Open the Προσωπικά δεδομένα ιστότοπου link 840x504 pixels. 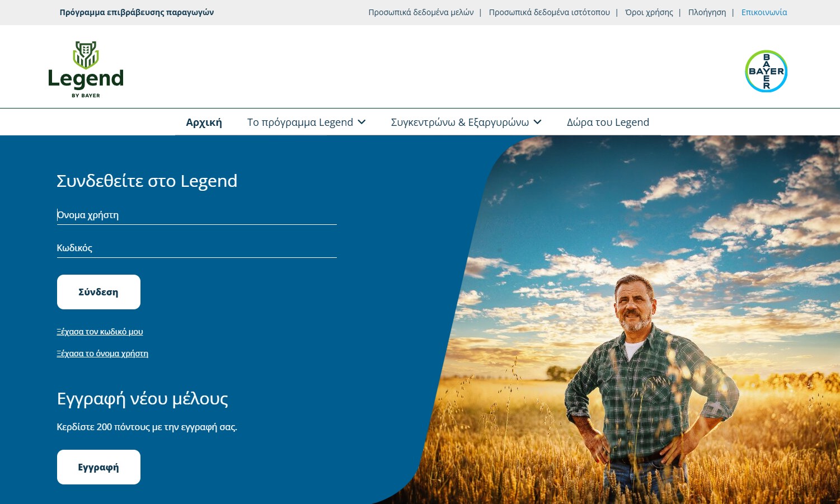[549, 12]
